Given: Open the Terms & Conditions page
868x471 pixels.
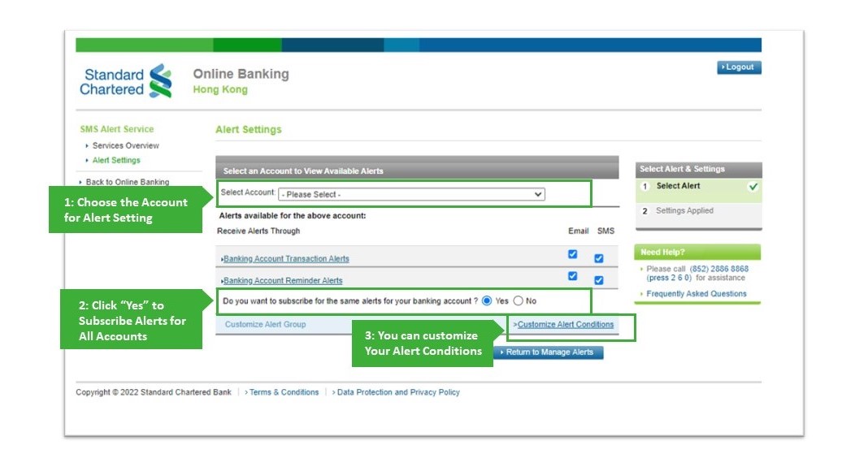Looking at the screenshot, I should (283, 391).
